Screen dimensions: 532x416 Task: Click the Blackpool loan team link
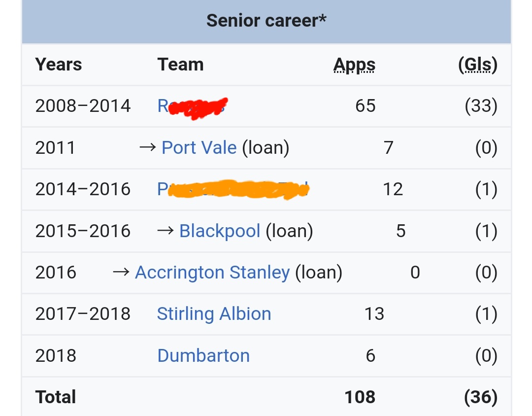pyautogui.click(x=220, y=231)
